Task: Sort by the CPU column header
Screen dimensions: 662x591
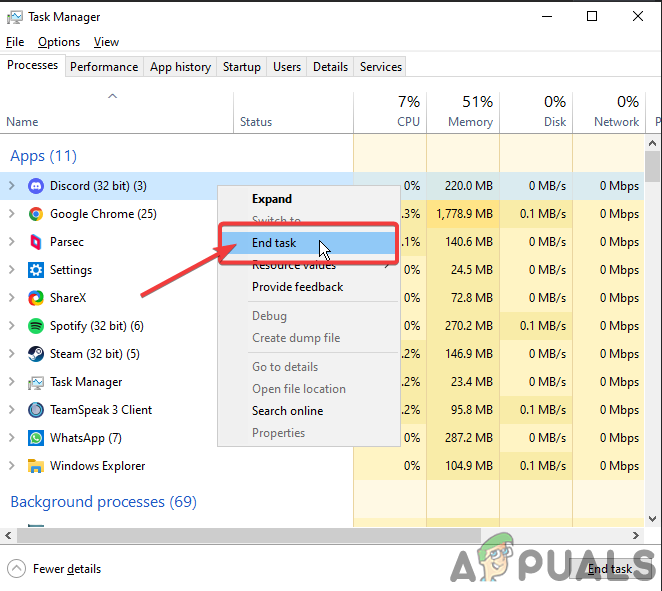Action: click(x=390, y=113)
